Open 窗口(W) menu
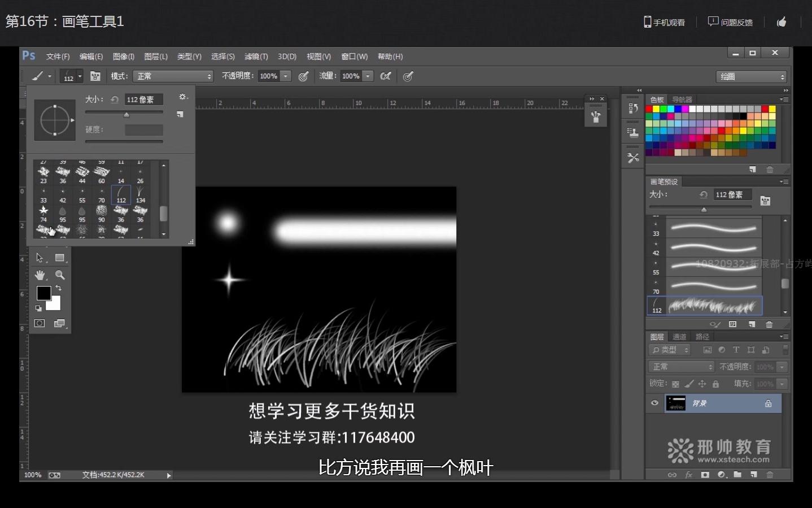 [355, 57]
